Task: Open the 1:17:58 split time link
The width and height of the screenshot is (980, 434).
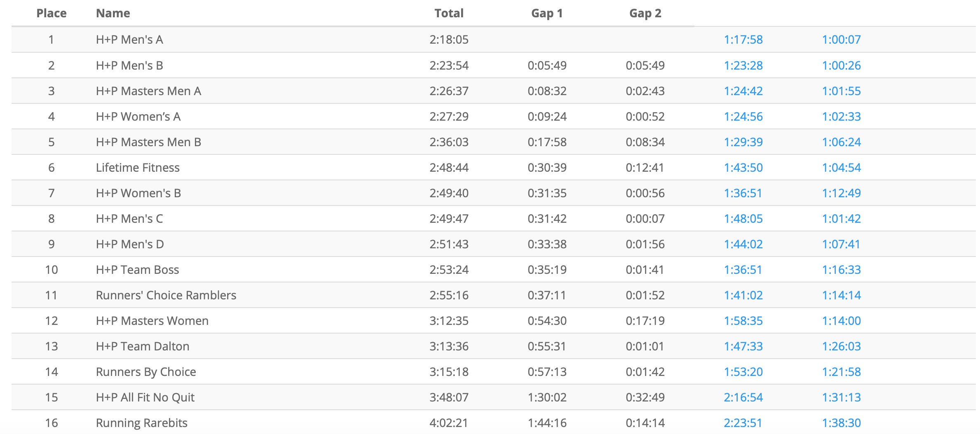Action: [x=743, y=40]
